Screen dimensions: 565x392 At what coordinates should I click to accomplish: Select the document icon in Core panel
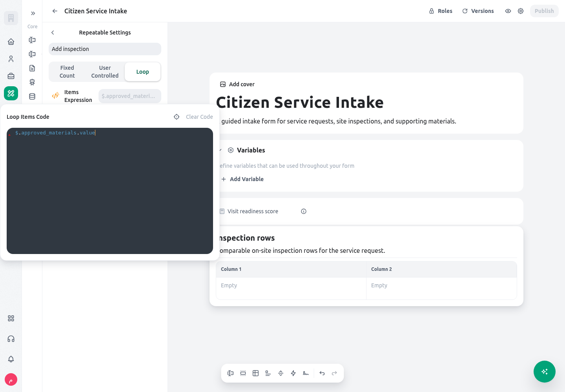32,68
